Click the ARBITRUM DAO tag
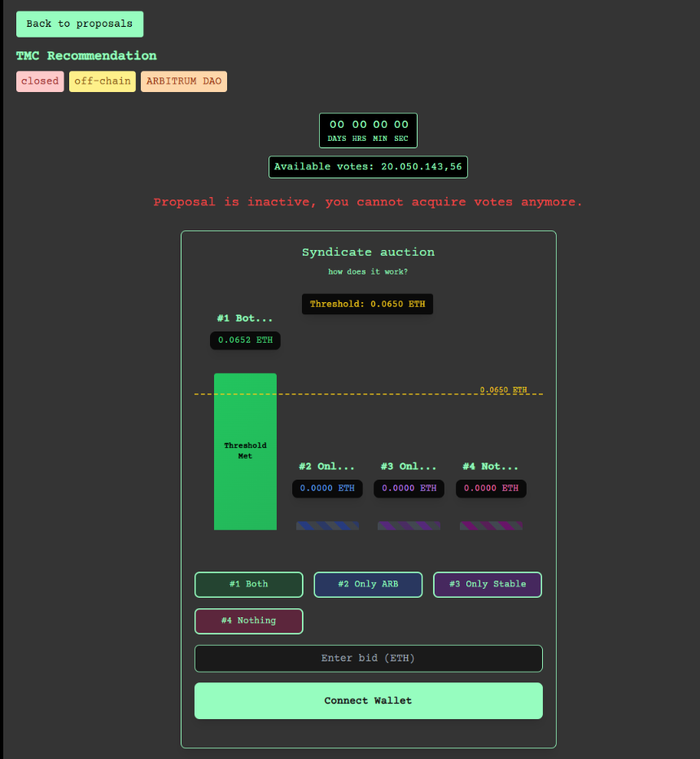 184,81
